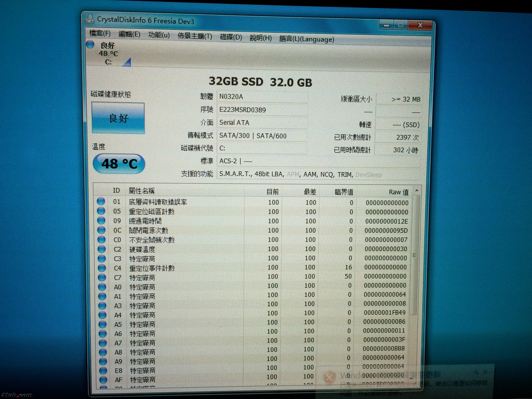Click the transfer mode field SATA/300 | SATA/600

[262, 136]
